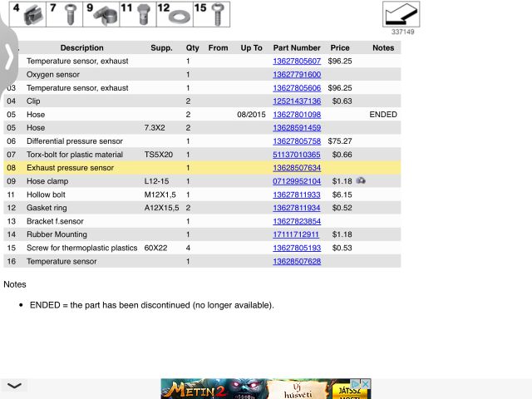
Task: Close the Metin2 banner ad
Action: coord(366,383)
